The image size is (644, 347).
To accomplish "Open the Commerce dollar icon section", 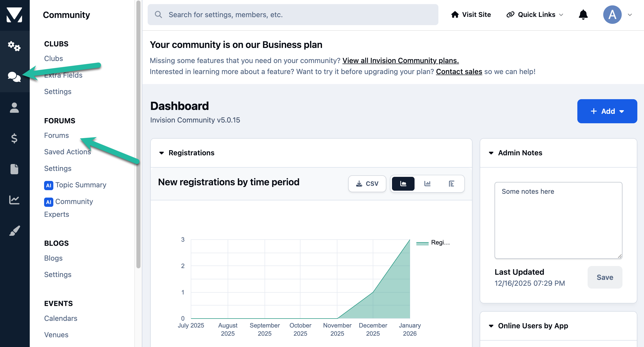I will pos(14,138).
